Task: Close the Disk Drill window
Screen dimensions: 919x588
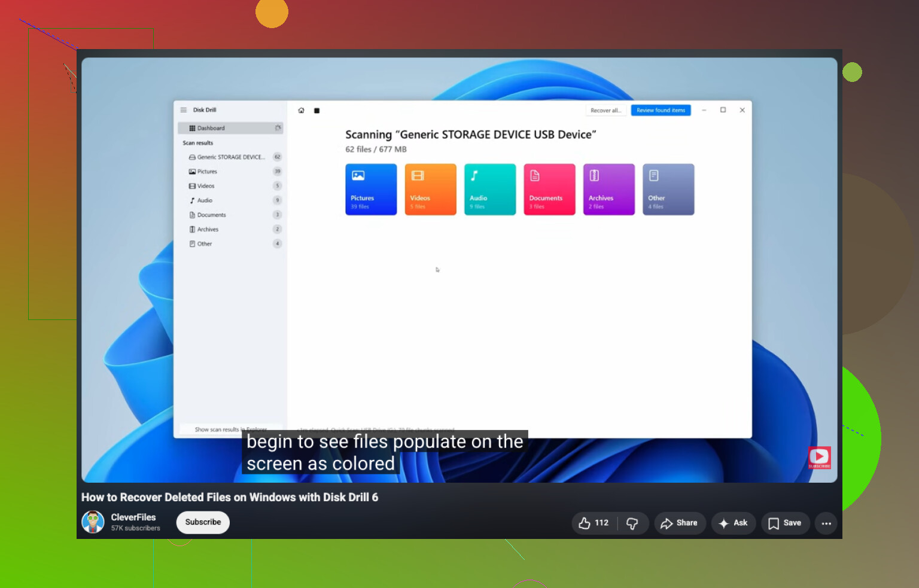Action: click(x=742, y=110)
